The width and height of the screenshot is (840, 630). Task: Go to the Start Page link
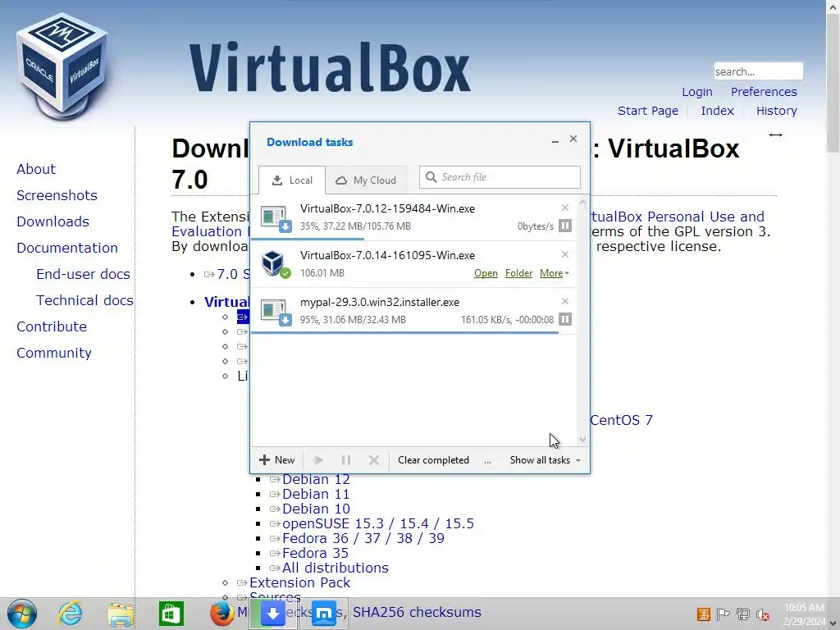648,111
